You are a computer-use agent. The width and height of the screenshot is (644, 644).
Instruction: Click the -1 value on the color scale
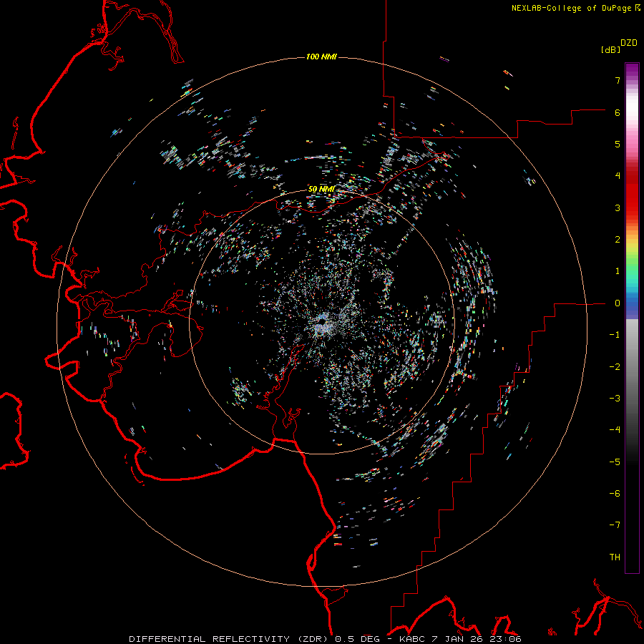click(615, 335)
